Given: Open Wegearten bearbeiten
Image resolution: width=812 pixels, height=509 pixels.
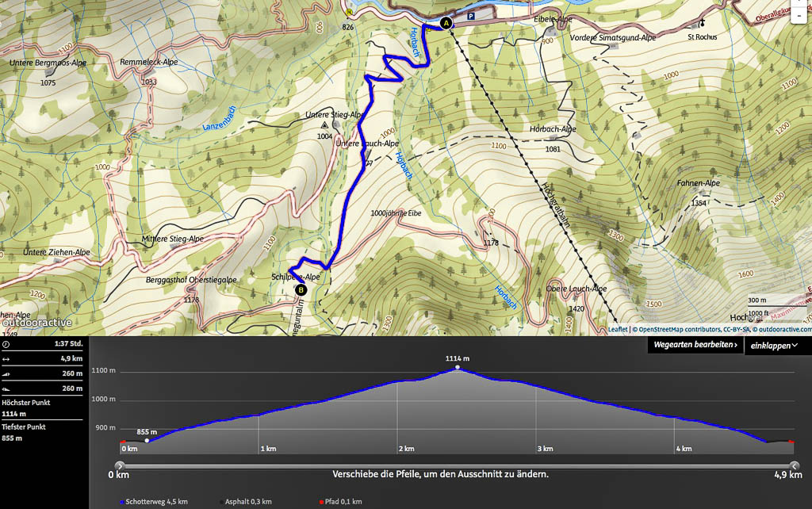Looking at the screenshot, I should [695, 345].
